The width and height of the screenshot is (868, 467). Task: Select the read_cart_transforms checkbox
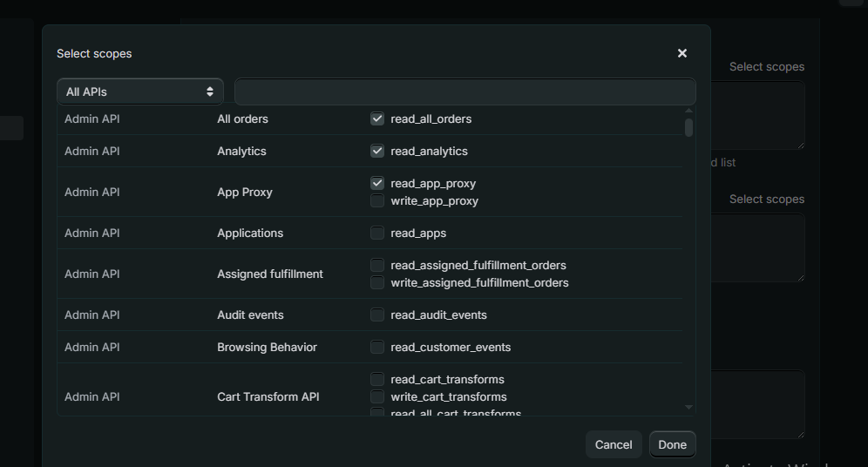377,379
